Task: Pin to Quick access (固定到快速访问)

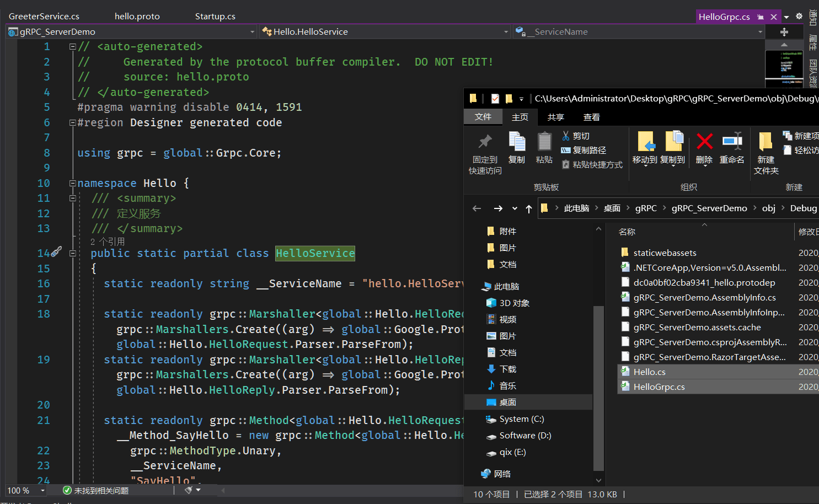Action: point(485,142)
